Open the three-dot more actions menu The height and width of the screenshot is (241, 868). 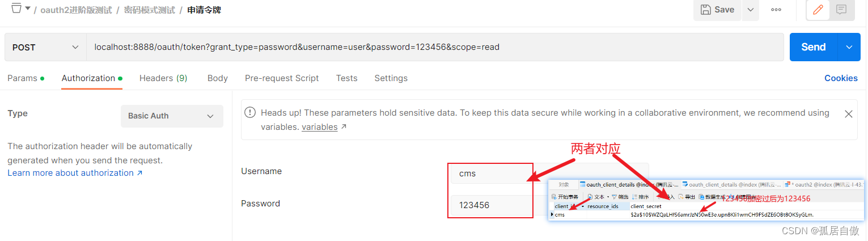pos(776,10)
